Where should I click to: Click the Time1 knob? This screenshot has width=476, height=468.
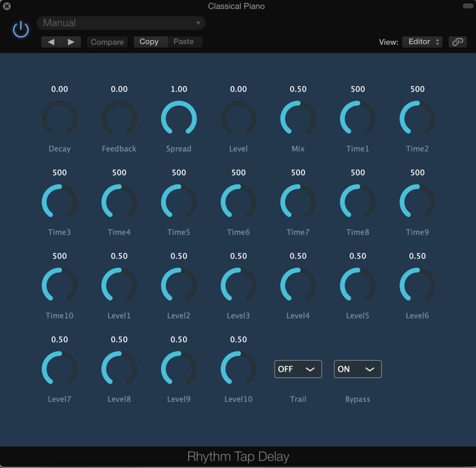[x=357, y=119]
